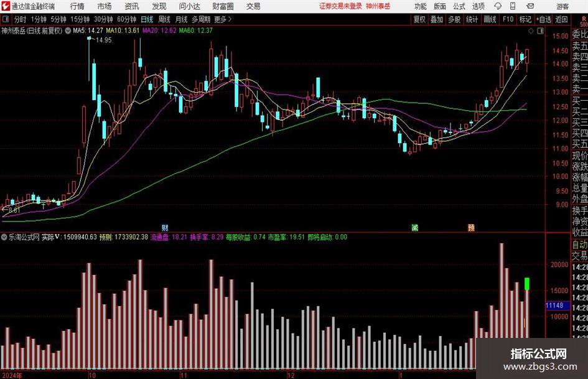Click the MA10: 13.61 label
Screen dimensions: 588x379
(x=123, y=30)
